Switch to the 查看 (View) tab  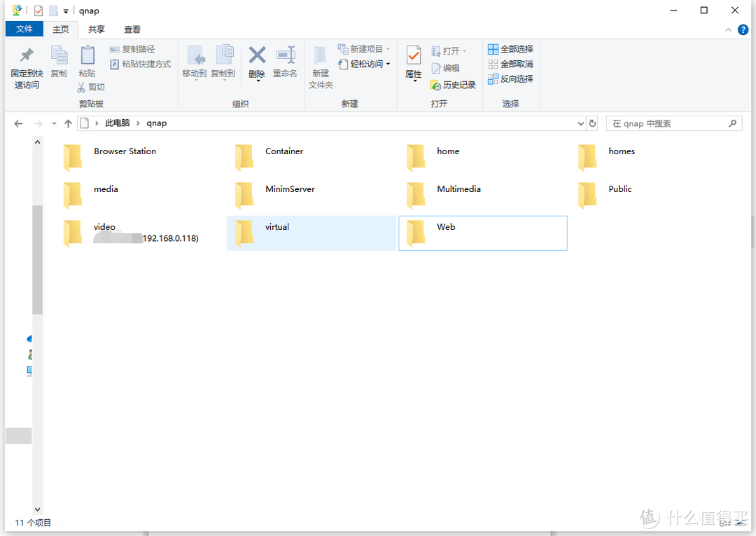pos(132,29)
